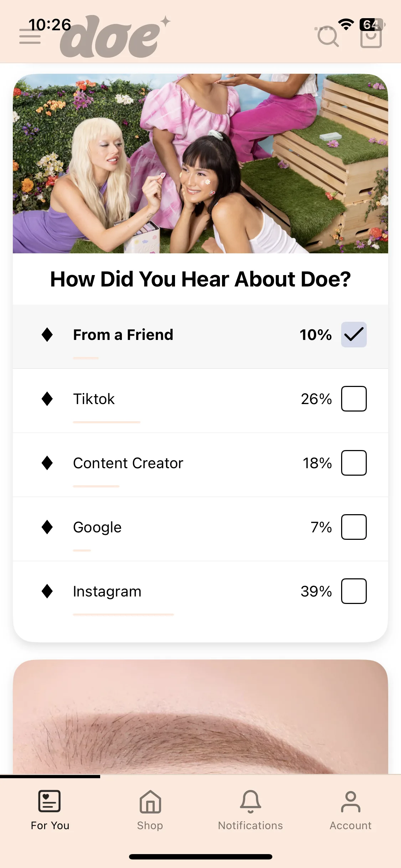The image size is (401, 868).
Task: Tap the search magnifier icon
Action: [x=328, y=36]
